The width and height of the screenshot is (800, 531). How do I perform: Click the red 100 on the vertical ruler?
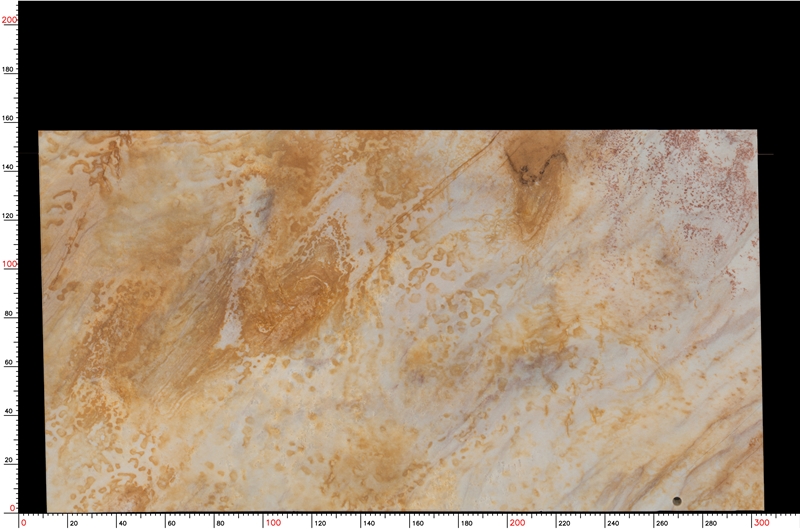coord(9,264)
